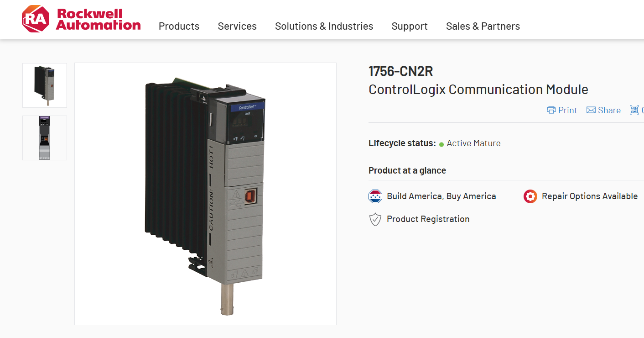
Task: Click the Share link
Action: (609, 110)
